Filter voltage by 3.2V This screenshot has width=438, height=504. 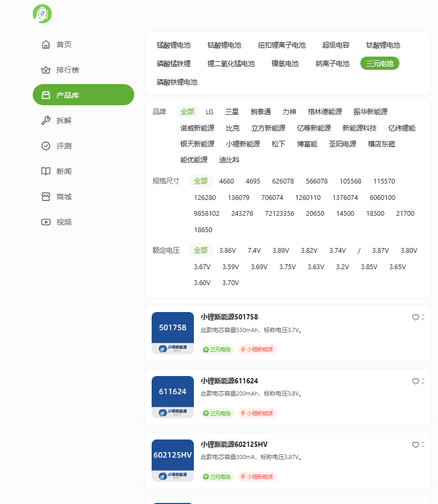(x=342, y=267)
